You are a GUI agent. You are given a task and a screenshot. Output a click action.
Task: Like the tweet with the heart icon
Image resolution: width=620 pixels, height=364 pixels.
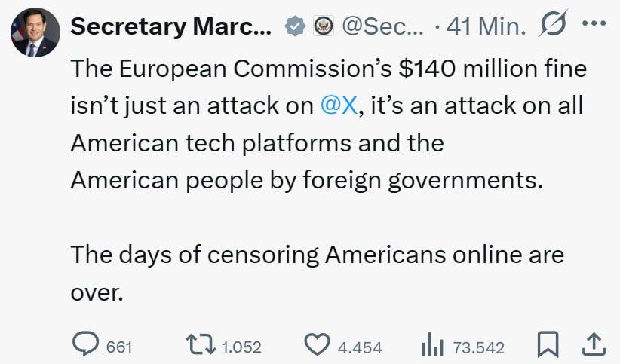click(318, 345)
